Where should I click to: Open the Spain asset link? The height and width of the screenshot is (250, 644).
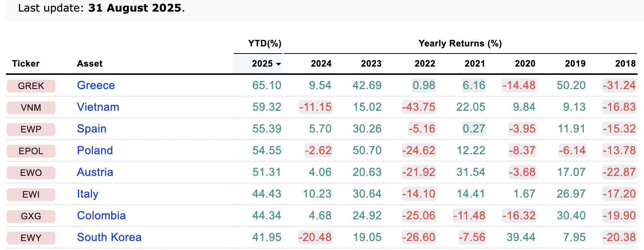pyautogui.click(x=92, y=129)
